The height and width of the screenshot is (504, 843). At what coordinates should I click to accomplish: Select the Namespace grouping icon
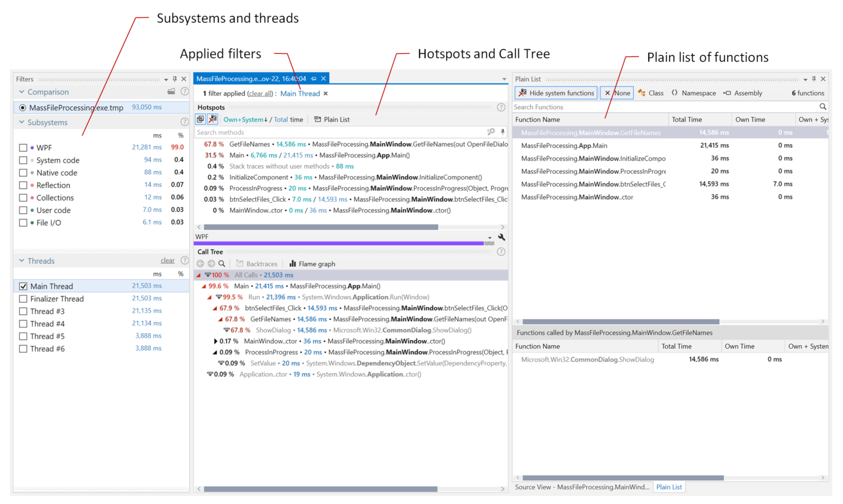[x=675, y=93]
